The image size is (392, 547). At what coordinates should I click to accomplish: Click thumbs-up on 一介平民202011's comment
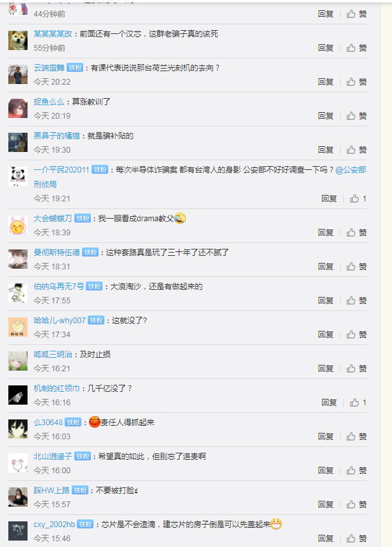click(x=358, y=199)
